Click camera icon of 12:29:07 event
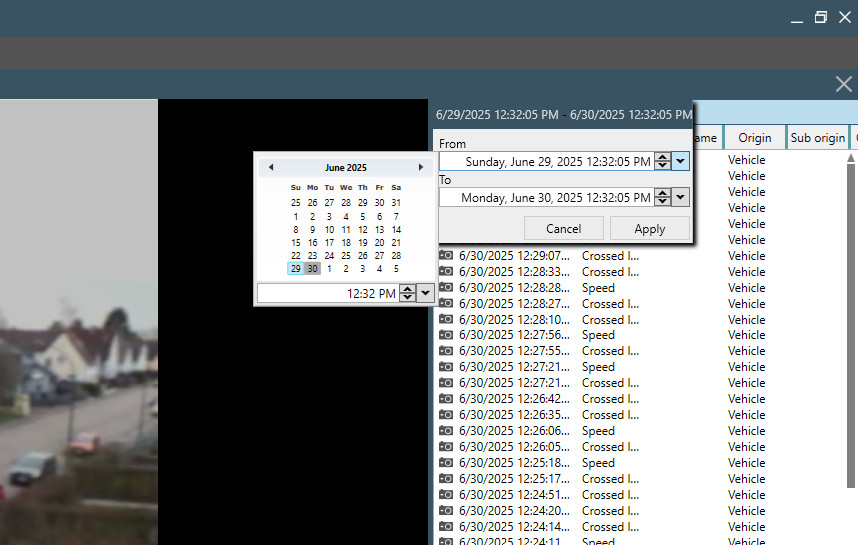Viewport: 858px width, 545px height. [446, 256]
